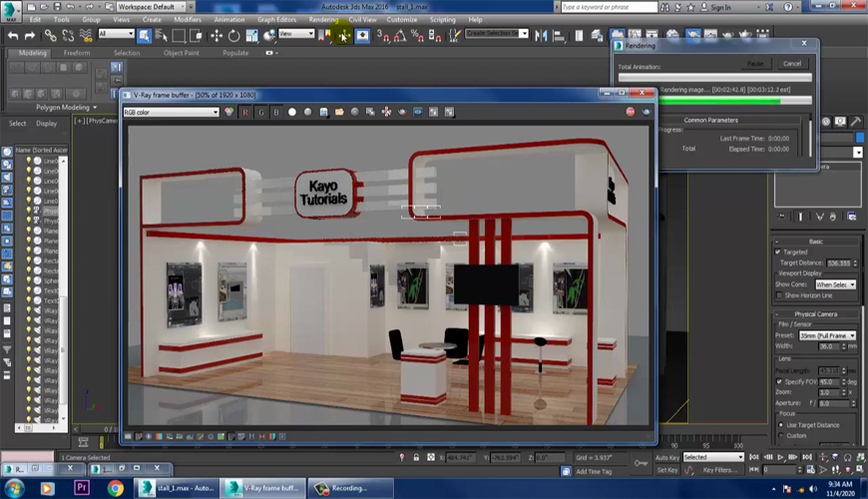Click V-Ray frame buffer green channel button
The width and height of the screenshot is (868, 499).
pos(261,113)
